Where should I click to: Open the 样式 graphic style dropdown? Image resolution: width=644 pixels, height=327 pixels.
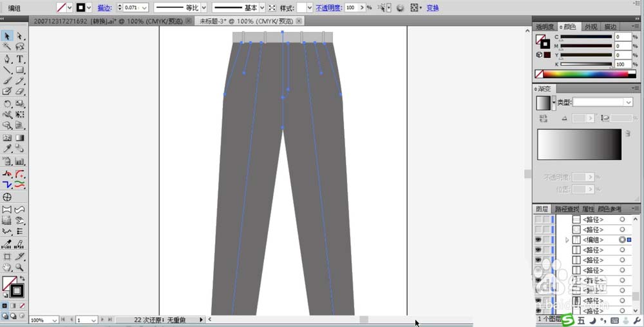click(x=310, y=8)
